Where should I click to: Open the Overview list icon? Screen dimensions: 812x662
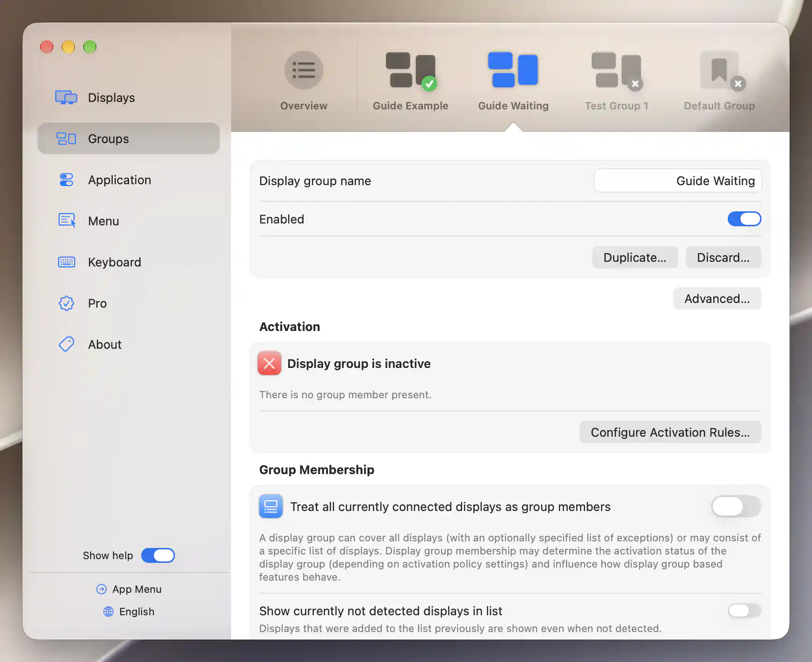304,70
